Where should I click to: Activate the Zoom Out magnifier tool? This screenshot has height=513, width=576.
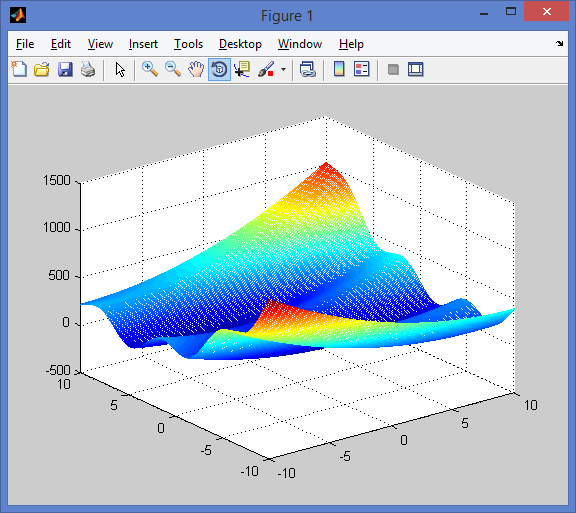tap(173, 69)
